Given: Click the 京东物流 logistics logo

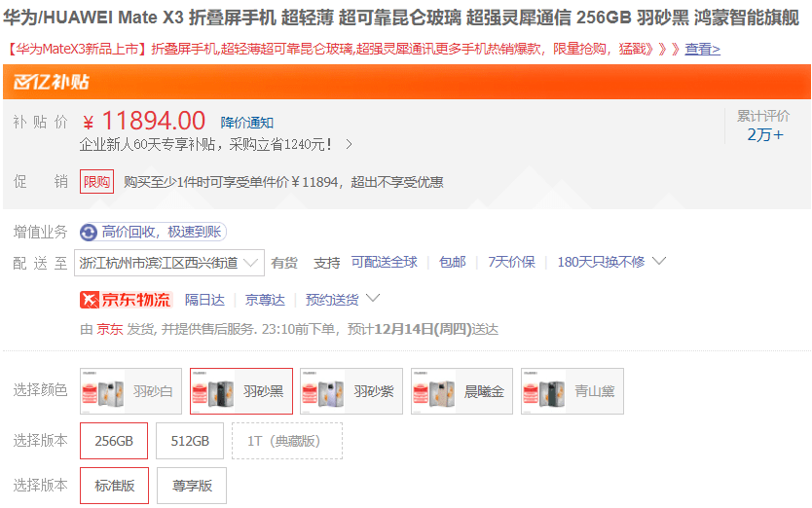Looking at the screenshot, I should click(x=126, y=300).
